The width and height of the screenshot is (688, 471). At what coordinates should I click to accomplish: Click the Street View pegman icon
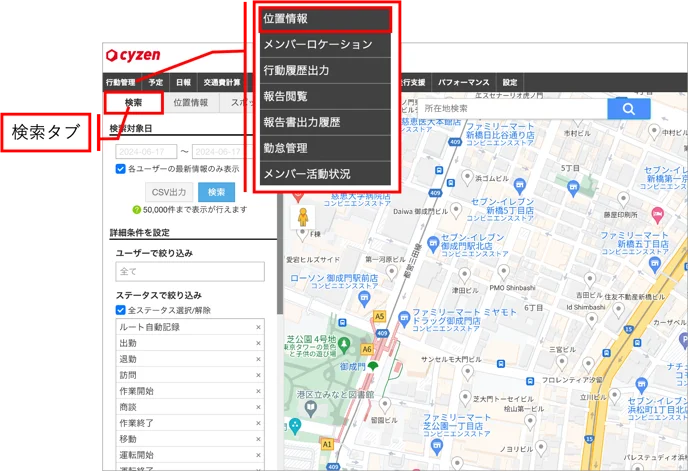coord(302,217)
